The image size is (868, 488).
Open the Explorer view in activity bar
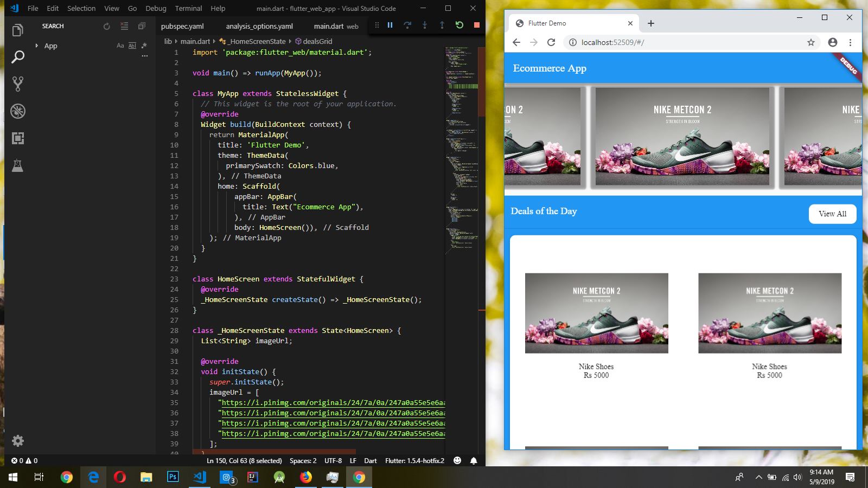click(18, 30)
